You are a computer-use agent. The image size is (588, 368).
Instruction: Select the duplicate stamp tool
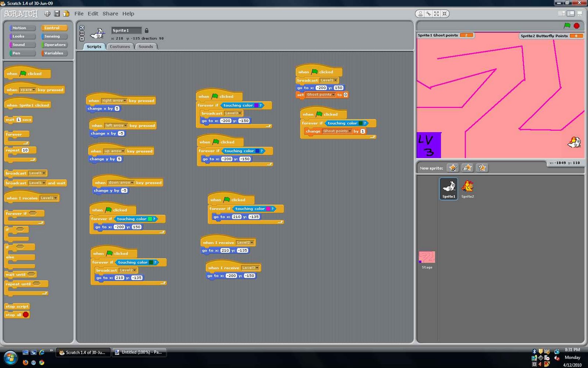click(x=420, y=14)
